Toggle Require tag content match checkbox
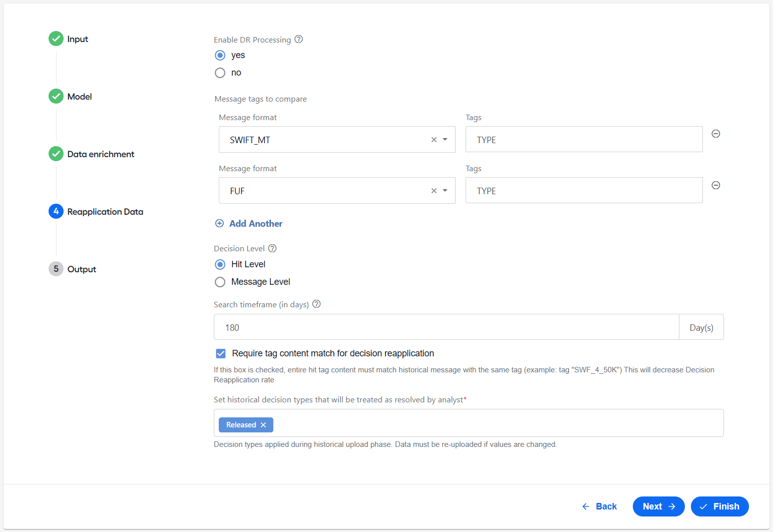Viewport: 773px width, 532px height. 221,353
